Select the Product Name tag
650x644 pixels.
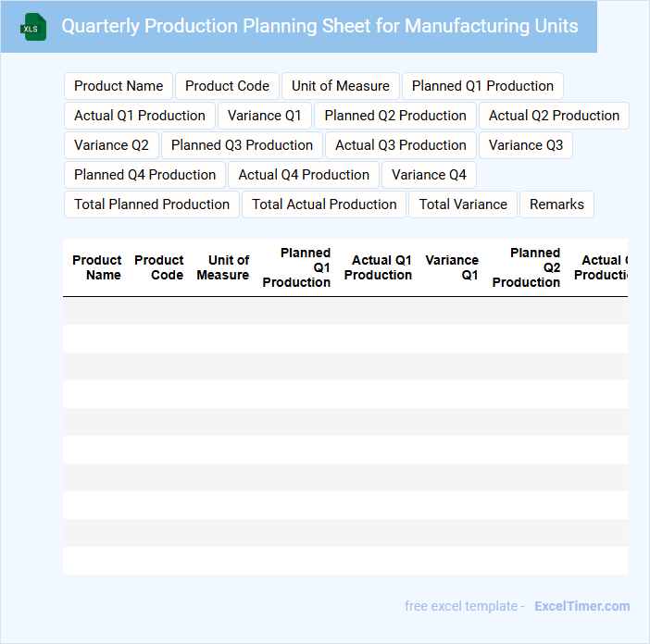pyautogui.click(x=119, y=86)
